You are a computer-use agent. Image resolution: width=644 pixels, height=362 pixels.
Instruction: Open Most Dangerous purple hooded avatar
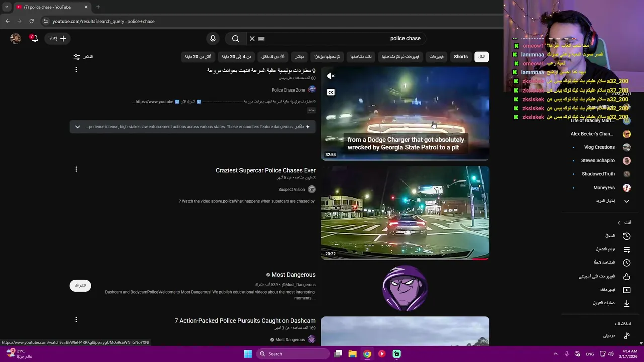click(x=405, y=289)
